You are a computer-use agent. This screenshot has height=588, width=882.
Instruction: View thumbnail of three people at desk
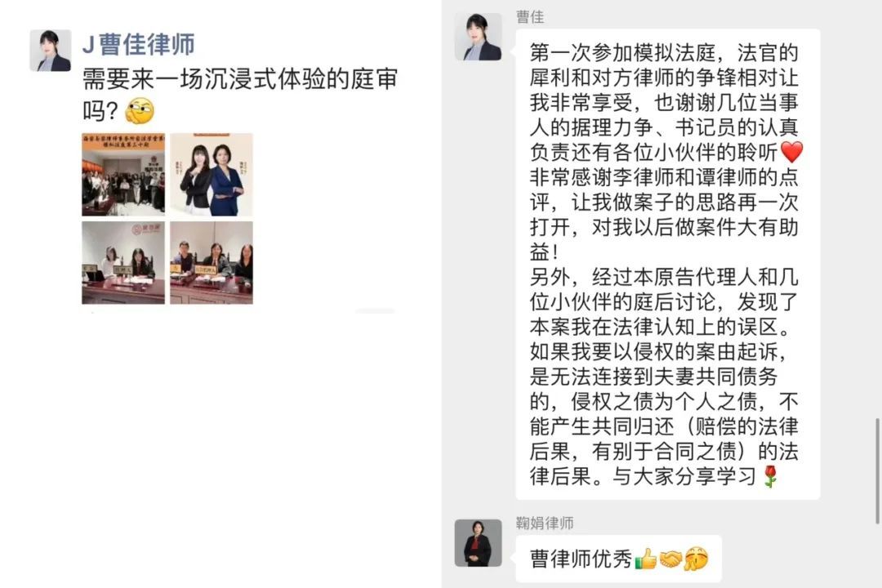click(x=212, y=263)
